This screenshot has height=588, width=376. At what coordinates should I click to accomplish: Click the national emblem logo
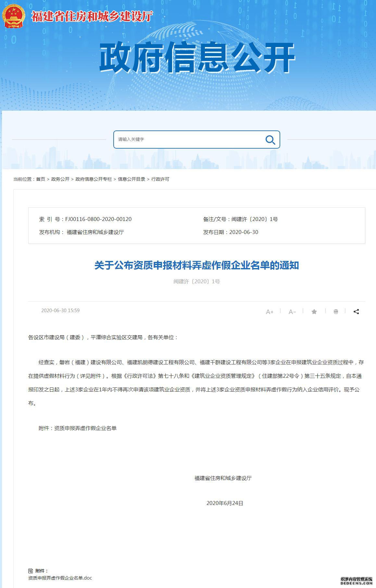click(14, 16)
